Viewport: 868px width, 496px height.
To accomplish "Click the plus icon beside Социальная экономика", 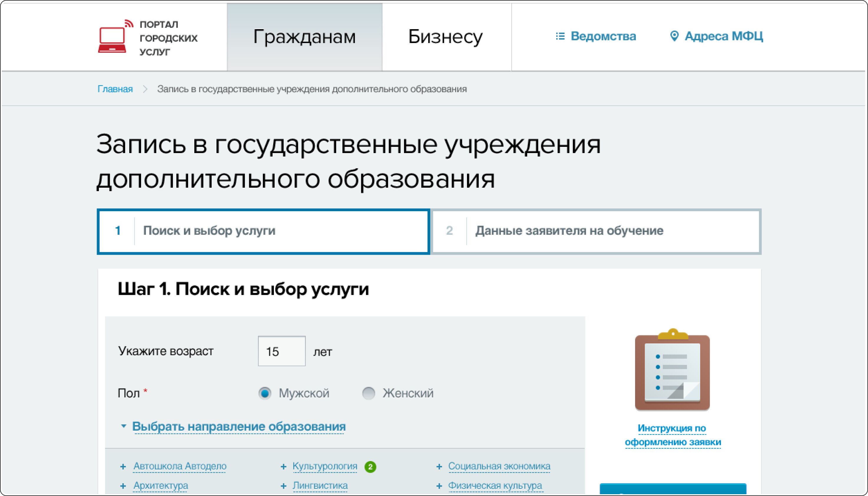I will pos(439,467).
